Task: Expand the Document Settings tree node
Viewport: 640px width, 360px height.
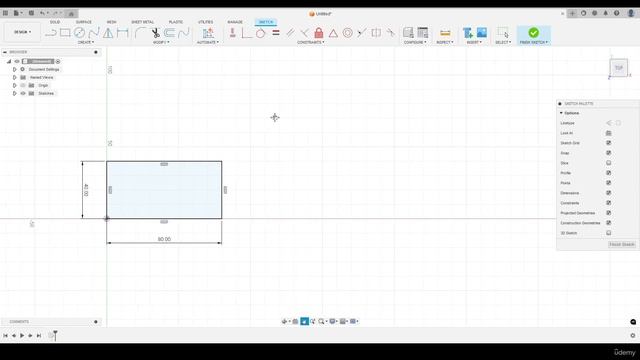Action: click(15, 69)
